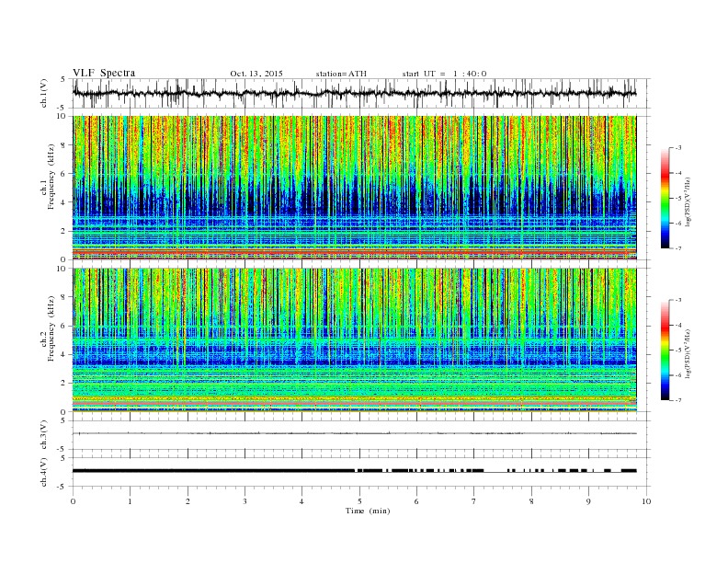Image resolution: width=728 pixels, height=563 pixels.
Task: Click the "8" kHz tick on ch.1 frequency axis
Action: pyautogui.click(x=64, y=145)
